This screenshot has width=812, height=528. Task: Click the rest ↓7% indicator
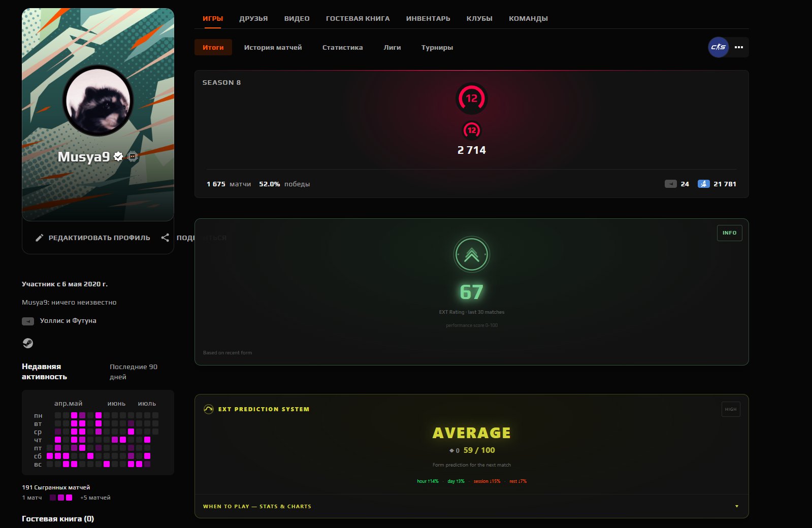[518, 481]
